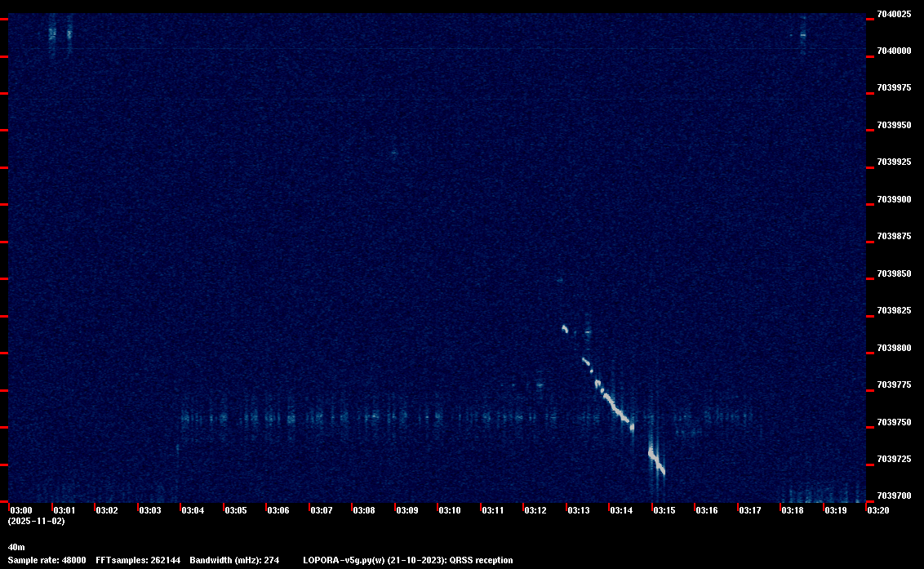Click the 03:07 time axis label
The width and height of the screenshot is (924, 569).
coord(321,510)
